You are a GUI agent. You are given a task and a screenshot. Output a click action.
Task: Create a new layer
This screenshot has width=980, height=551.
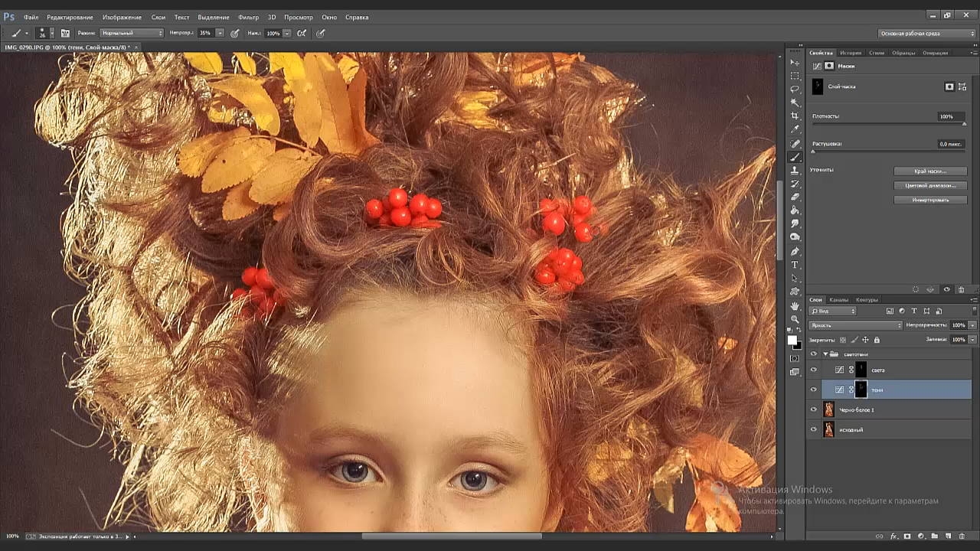pos(948,536)
